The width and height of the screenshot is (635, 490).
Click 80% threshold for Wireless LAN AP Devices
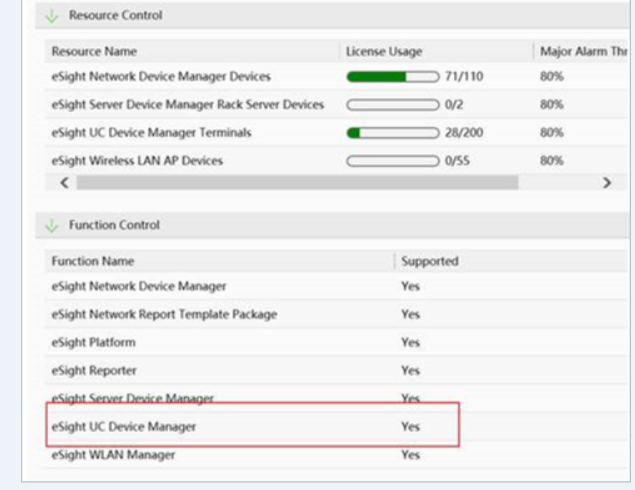552,161
